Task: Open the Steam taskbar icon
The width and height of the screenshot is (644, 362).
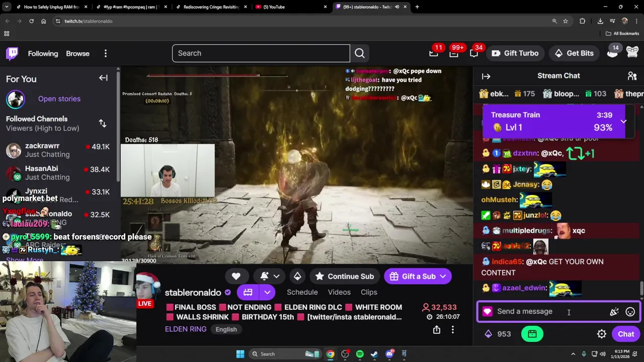Action: coord(374,354)
